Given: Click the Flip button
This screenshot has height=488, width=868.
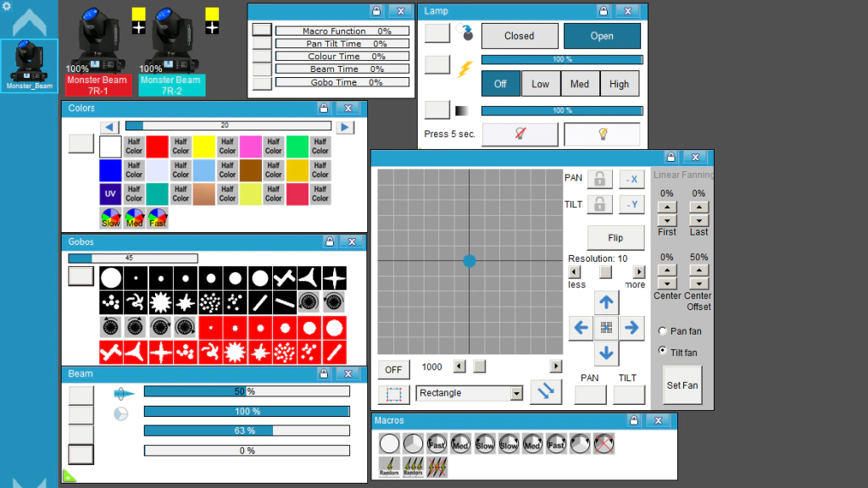Looking at the screenshot, I should click(x=615, y=238).
